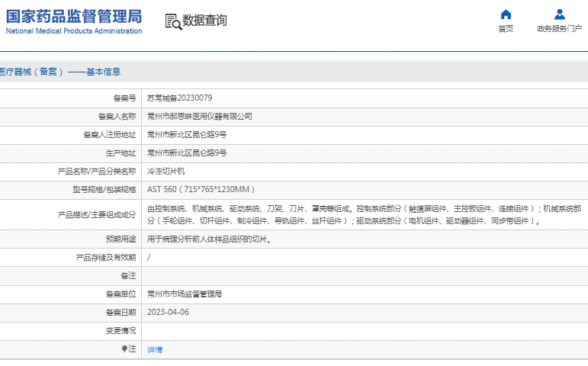Open the 政务服务门户 user icon

560,14
